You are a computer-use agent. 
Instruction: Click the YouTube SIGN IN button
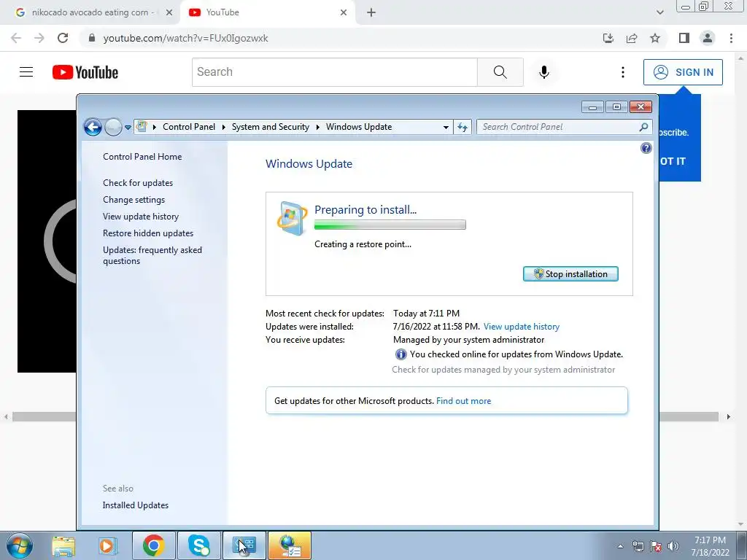tap(683, 72)
